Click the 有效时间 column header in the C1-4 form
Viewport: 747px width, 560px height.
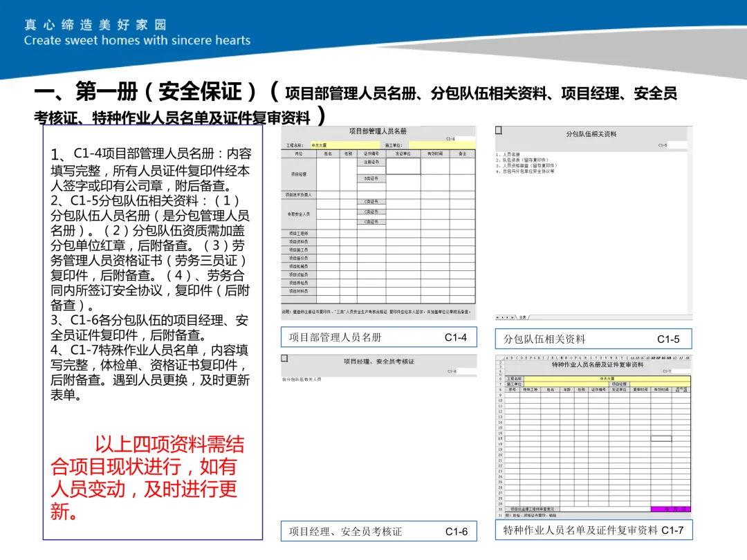[435, 153]
